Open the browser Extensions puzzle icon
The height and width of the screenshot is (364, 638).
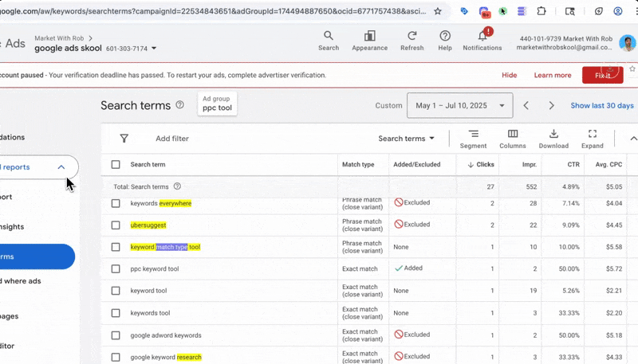542,11
